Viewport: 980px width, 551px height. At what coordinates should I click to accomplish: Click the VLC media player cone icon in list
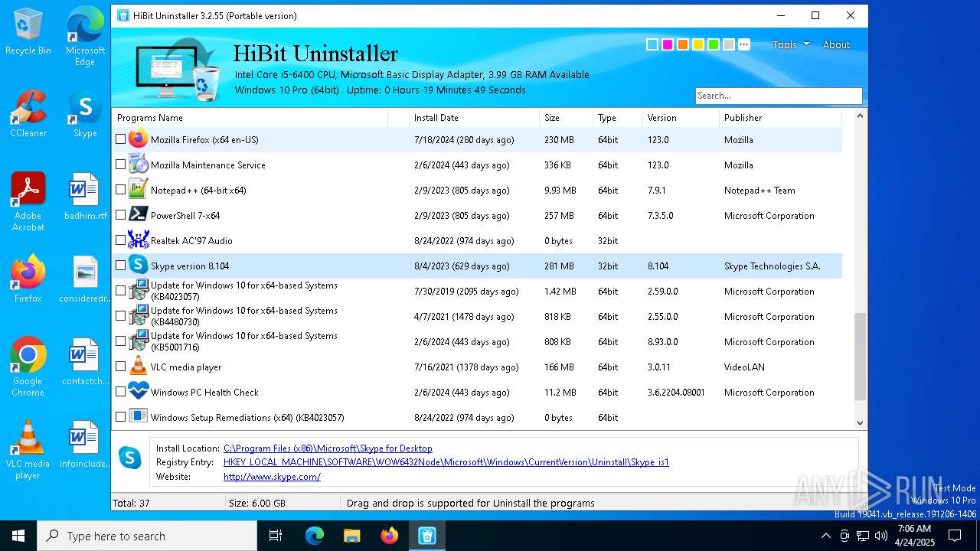pos(138,367)
